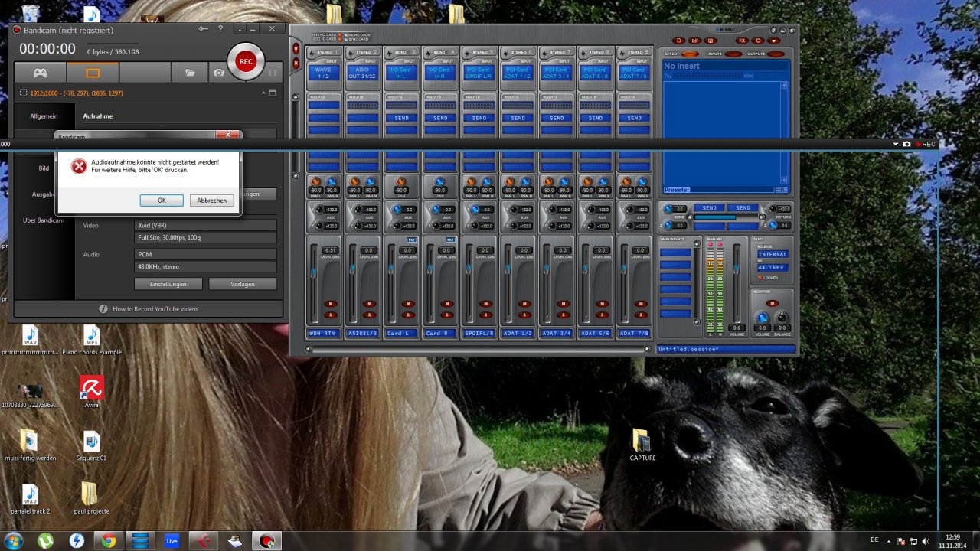Open ASIO OUT 31/32 input selector

click(x=362, y=73)
